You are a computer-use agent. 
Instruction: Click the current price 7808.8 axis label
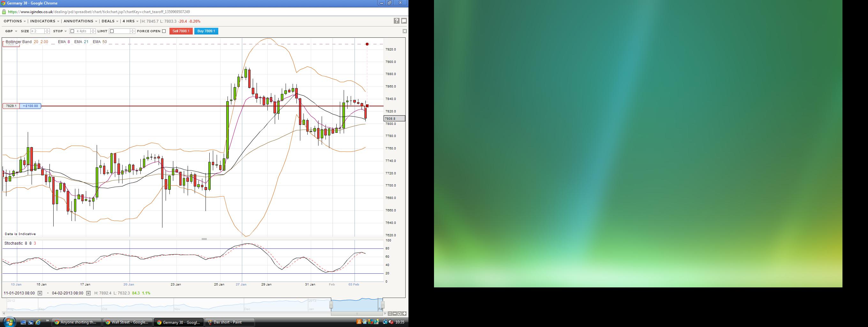(394, 119)
